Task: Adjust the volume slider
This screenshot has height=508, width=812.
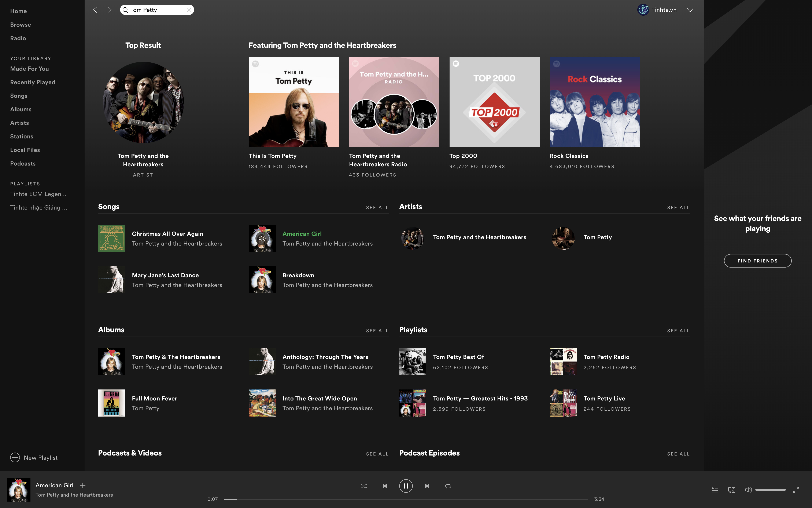Action: [770, 490]
